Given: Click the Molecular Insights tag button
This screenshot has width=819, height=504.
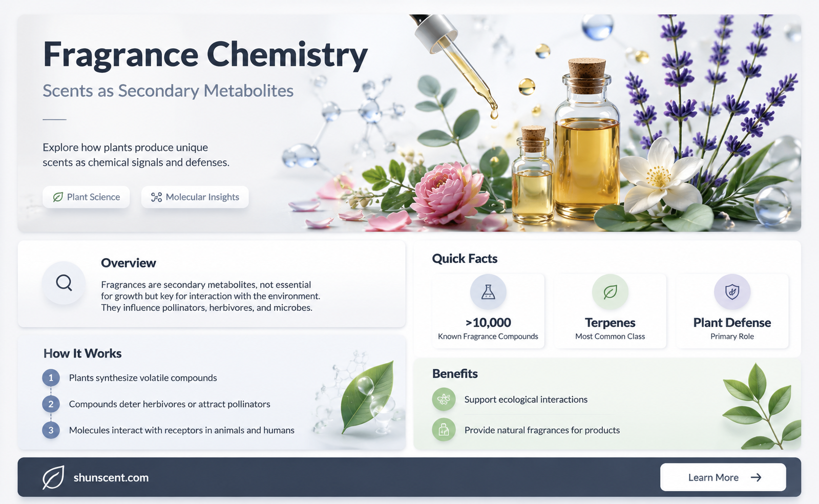Looking at the screenshot, I should coord(195,197).
